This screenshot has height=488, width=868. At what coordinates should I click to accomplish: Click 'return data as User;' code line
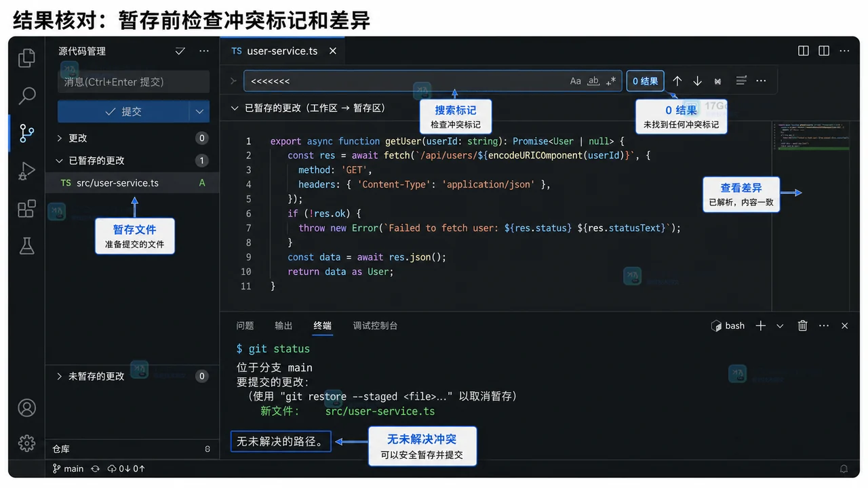click(340, 271)
